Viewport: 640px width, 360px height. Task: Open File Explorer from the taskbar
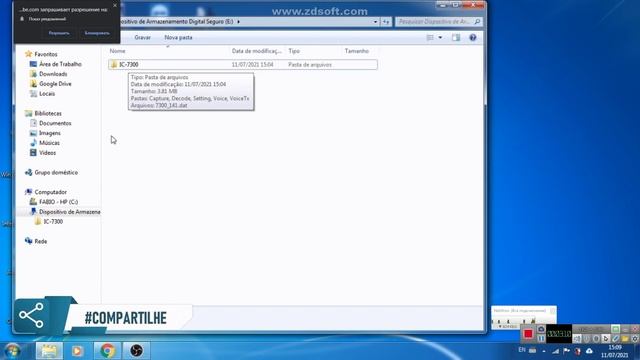click(x=49, y=351)
